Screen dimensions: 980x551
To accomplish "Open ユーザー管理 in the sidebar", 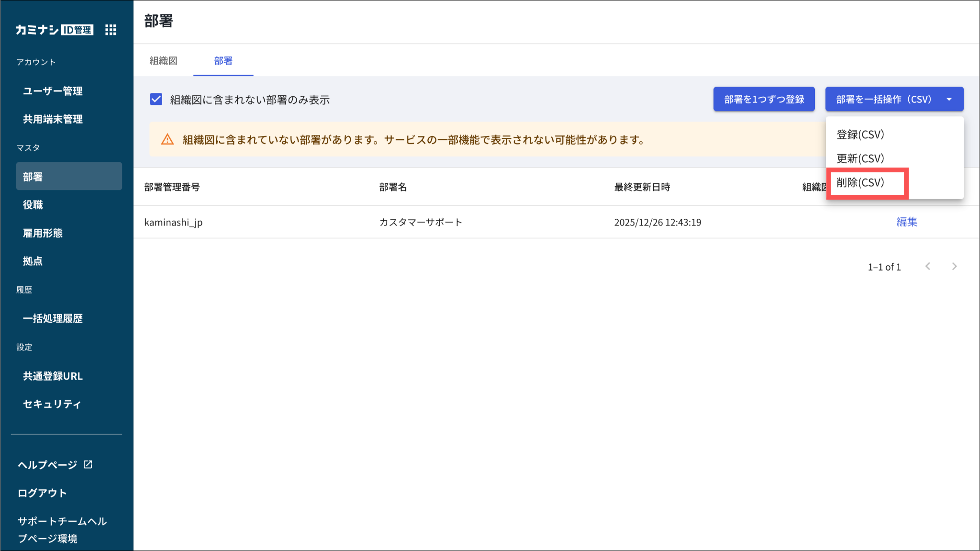I will pos(53,91).
